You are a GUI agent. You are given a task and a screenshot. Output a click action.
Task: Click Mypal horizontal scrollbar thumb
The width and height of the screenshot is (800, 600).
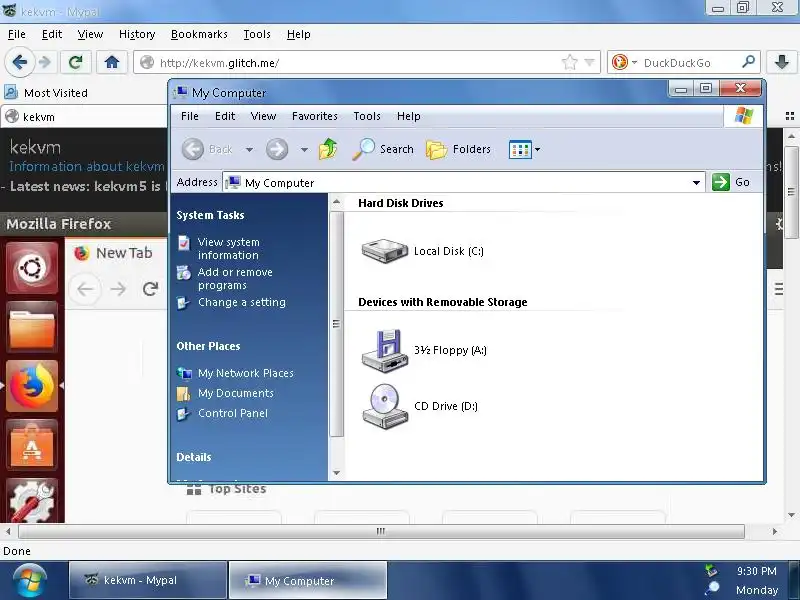pos(381,531)
